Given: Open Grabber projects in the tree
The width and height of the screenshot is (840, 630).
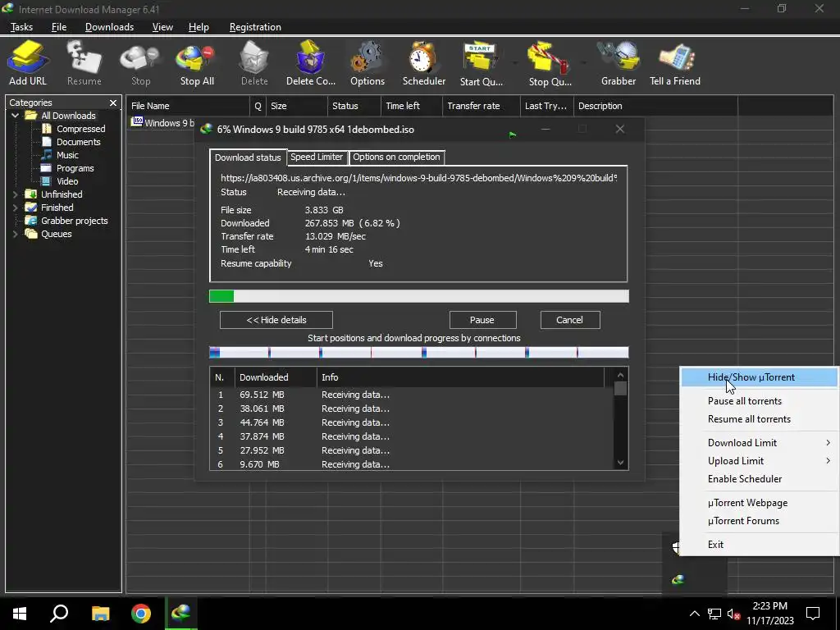Looking at the screenshot, I should coord(75,221).
